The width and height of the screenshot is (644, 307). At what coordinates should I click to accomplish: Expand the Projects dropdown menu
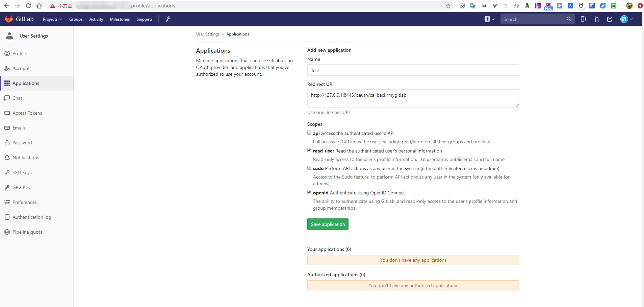52,19
